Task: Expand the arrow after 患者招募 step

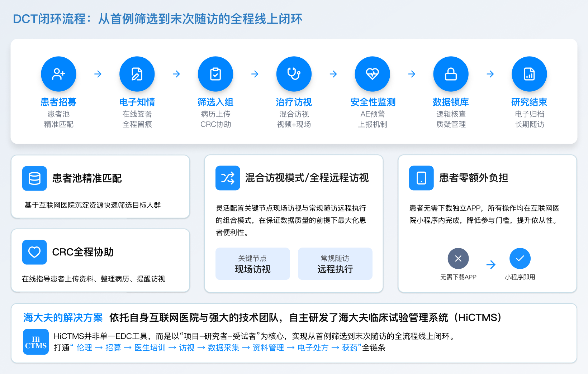Action: [98, 74]
